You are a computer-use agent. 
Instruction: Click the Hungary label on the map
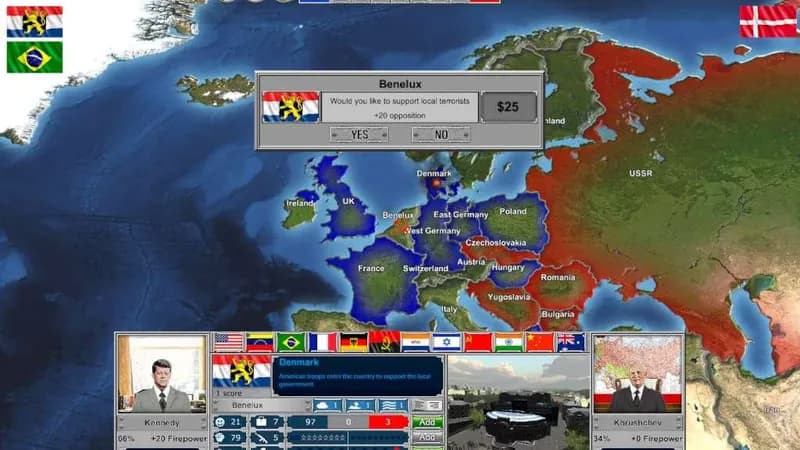click(x=508, y=267)
